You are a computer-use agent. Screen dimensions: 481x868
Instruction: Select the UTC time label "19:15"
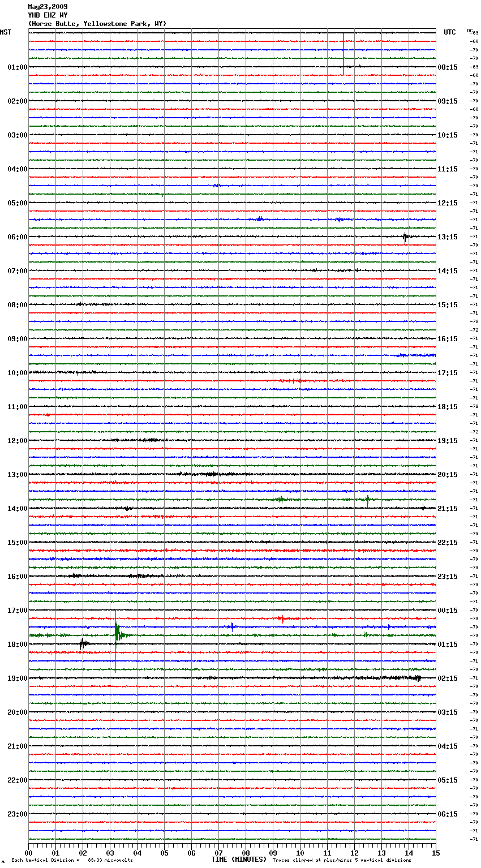tap(448, 441)
